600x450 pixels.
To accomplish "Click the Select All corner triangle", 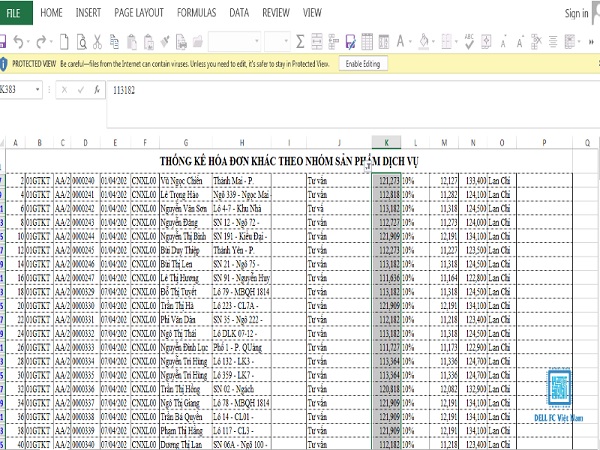I will (x=2, y=143).
